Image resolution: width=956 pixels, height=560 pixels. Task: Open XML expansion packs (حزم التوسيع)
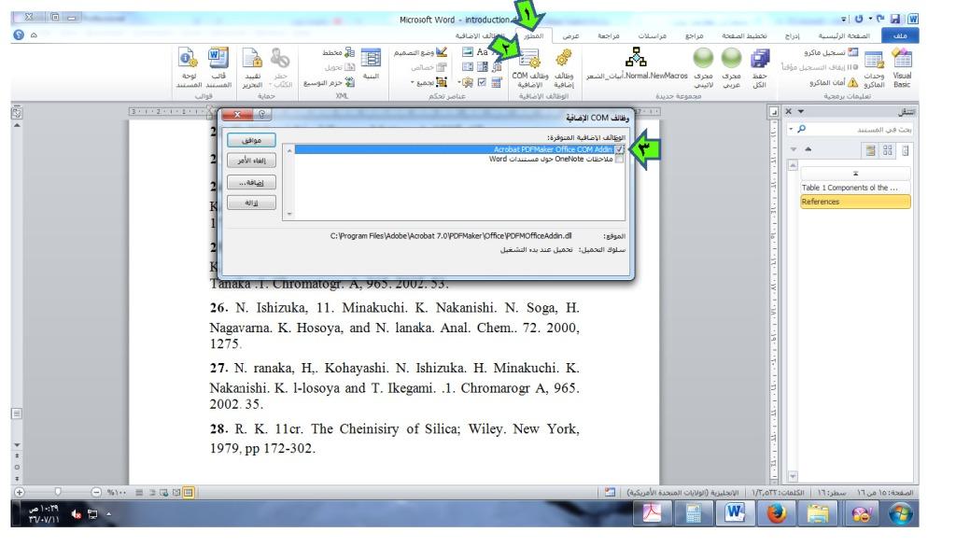click(330, 82)
